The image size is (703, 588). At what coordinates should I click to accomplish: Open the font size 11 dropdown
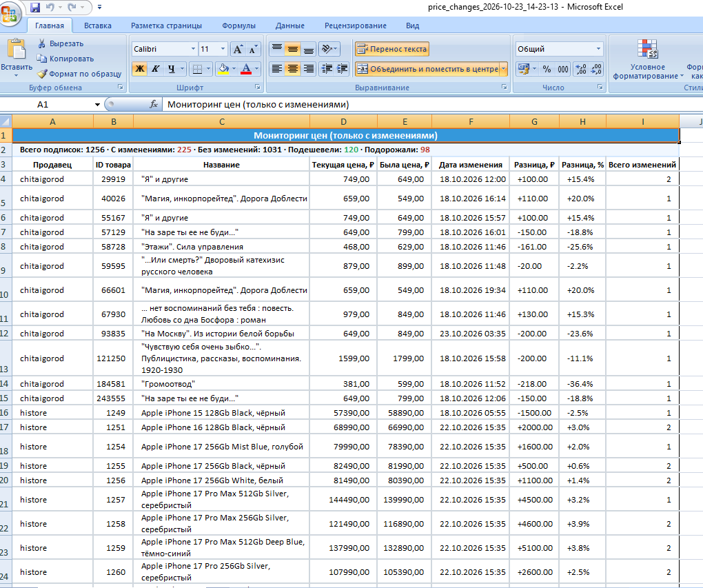(223, 49)
